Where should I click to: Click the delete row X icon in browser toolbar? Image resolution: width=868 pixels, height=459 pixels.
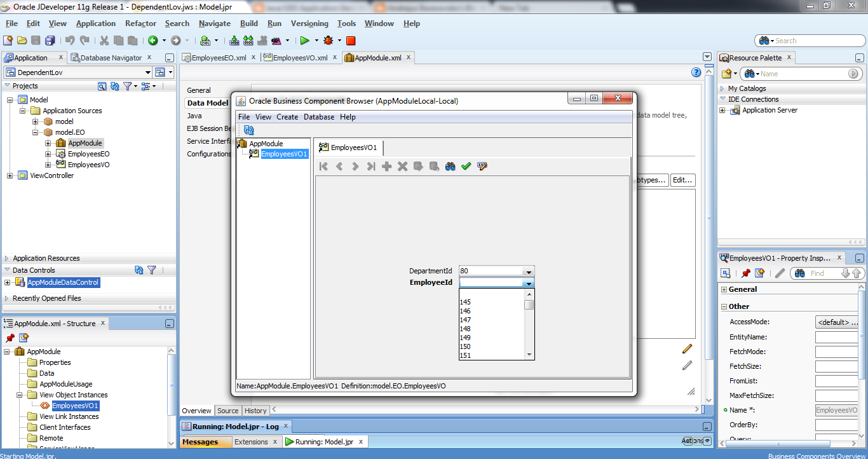pyautogui.click(x=402, y=166)
